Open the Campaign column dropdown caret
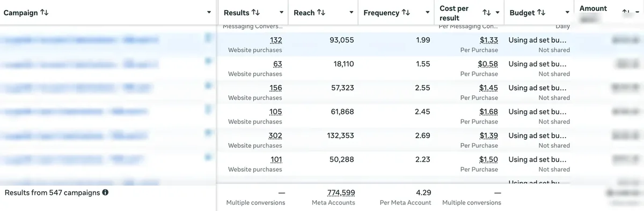 (x=209, y=13)
